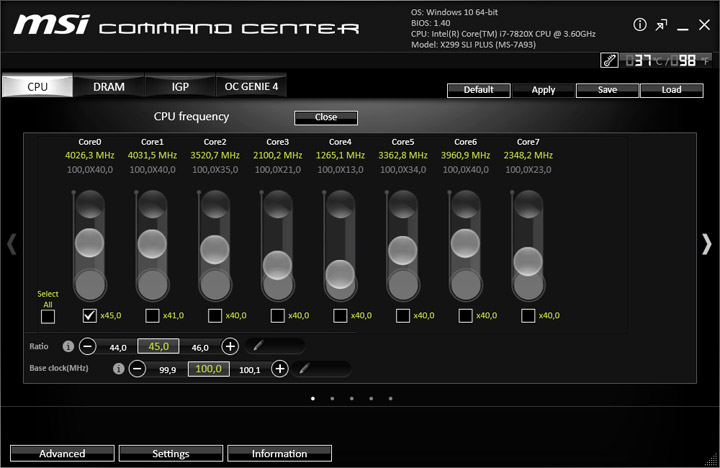Image resolution: width=720 pixels, height=468 pixels.
Task: Click the Base clock info icon
Action: point(118,369)
